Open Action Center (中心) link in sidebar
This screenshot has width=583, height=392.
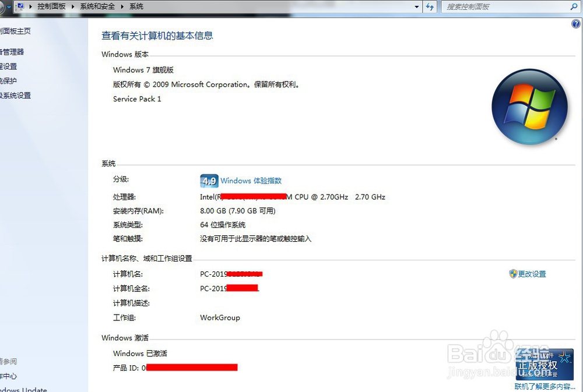(x=8, y=376)
